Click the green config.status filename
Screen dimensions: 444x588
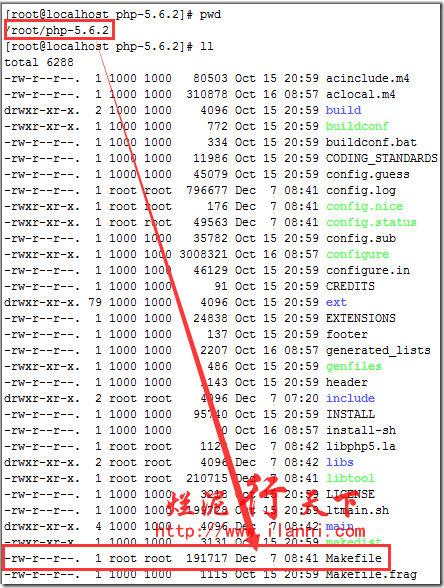coord(371,222)
